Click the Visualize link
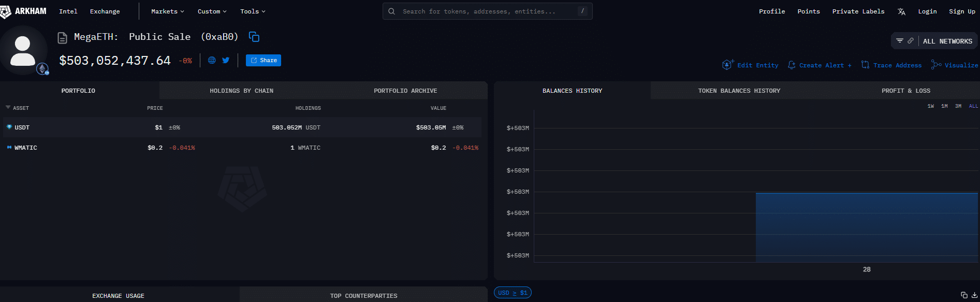This screenshot has width=980, height=302. click(x=961, y=65)
